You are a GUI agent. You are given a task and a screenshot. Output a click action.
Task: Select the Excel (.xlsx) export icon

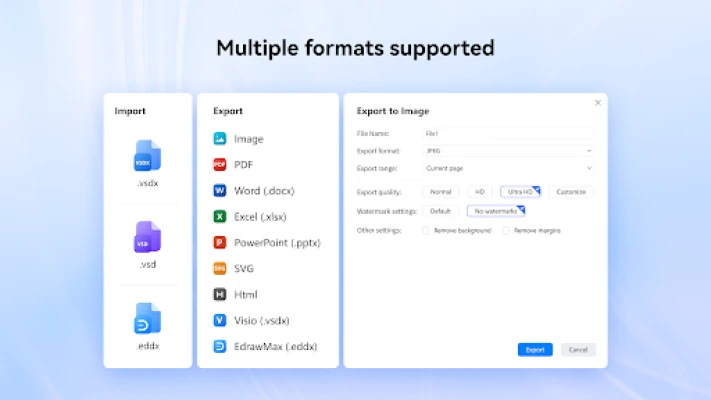pyautogui.click(x=220, y=216)
